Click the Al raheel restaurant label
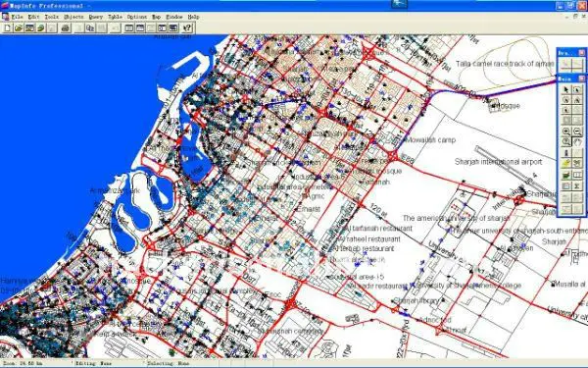588x368 pixels. coord(369,238)
